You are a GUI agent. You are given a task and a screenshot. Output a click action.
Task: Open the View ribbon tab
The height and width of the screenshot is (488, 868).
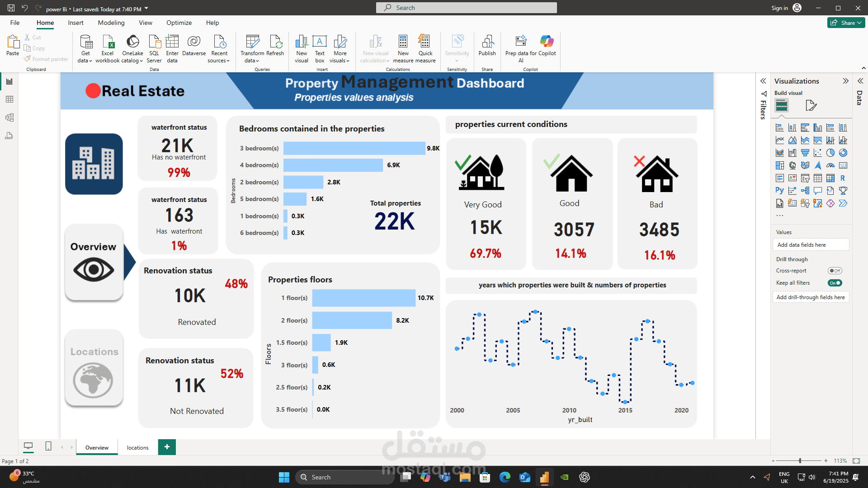coord(146,23)
